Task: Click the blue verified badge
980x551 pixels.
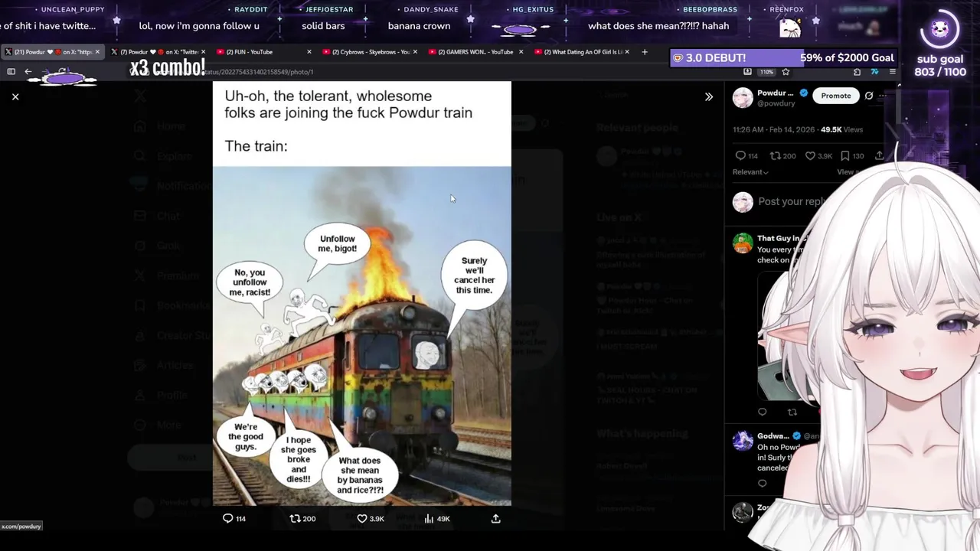Action: click(x=803, y=93)
